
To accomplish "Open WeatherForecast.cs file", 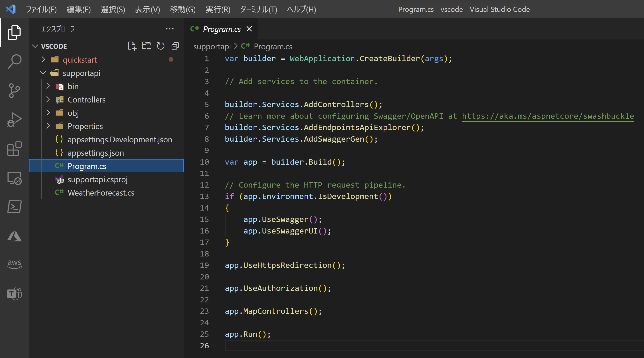I will (107, 193).
